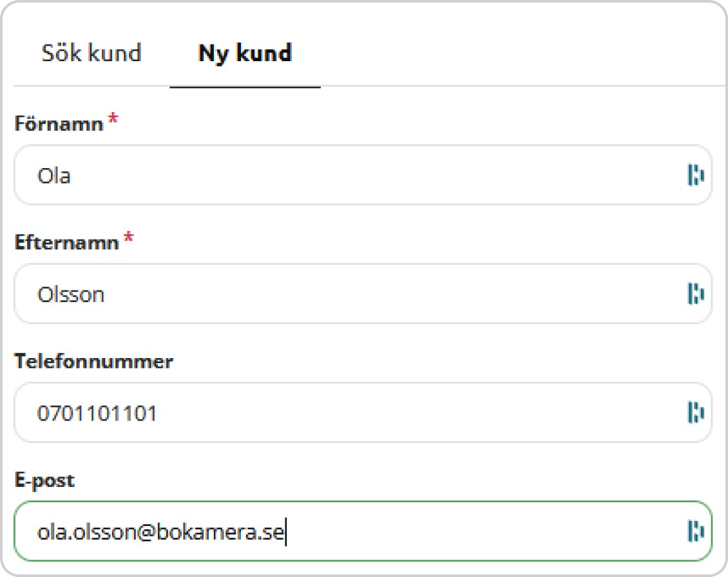The width and height of the screenshot is (728, 577).
Task: Place cursor on the typed surname Olsson
Action: (71, 295)
